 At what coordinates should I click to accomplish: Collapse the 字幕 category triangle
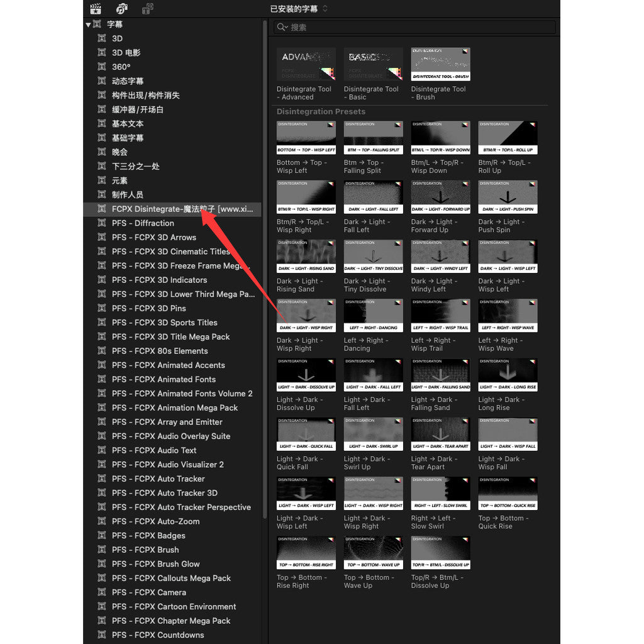click(88, 25)
